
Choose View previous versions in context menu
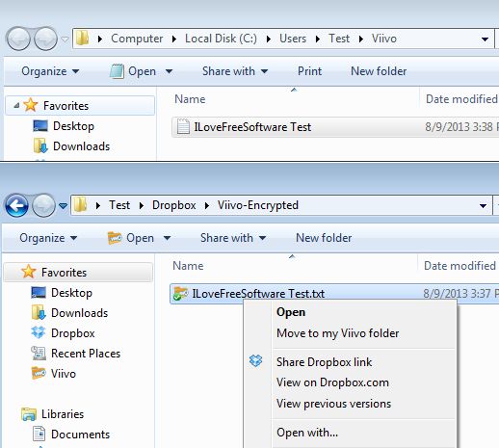click(x=333, y=404)
